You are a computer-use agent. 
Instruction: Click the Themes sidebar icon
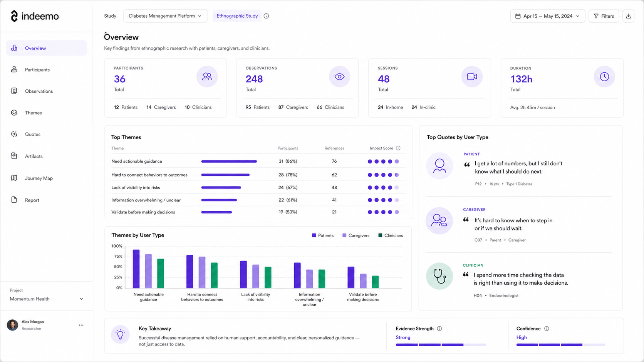click(14, 113)
